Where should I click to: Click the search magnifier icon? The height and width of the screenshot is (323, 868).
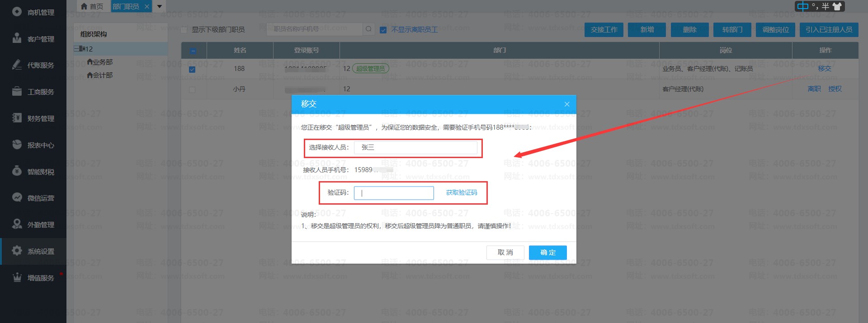[369, 29]
